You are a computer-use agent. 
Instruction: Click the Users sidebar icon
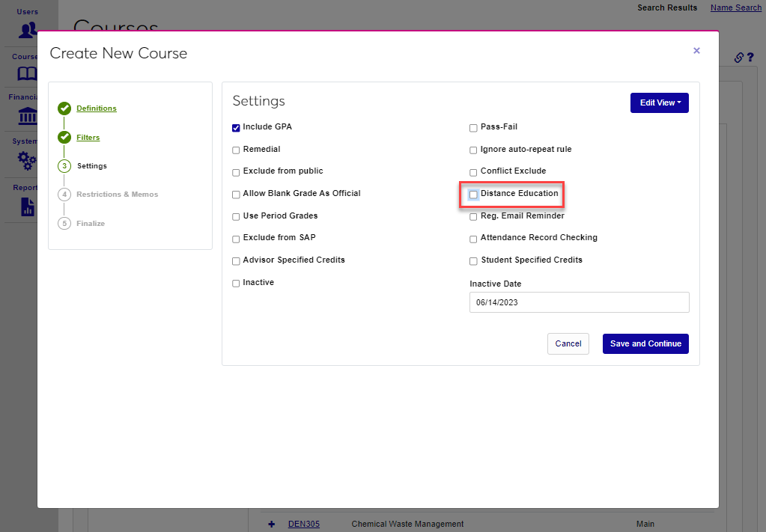click(x=28, y=30)
